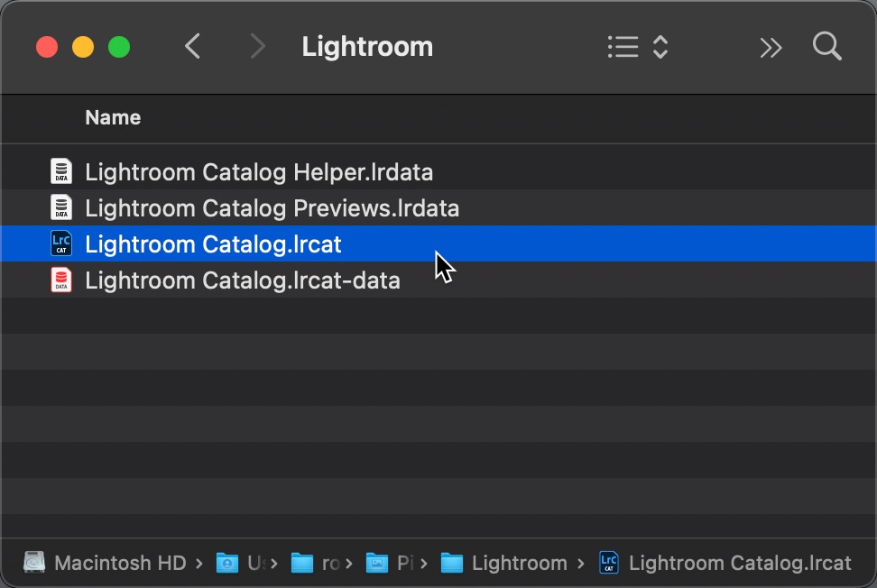Go forward with the right chevron button

(x=258, y=46)
